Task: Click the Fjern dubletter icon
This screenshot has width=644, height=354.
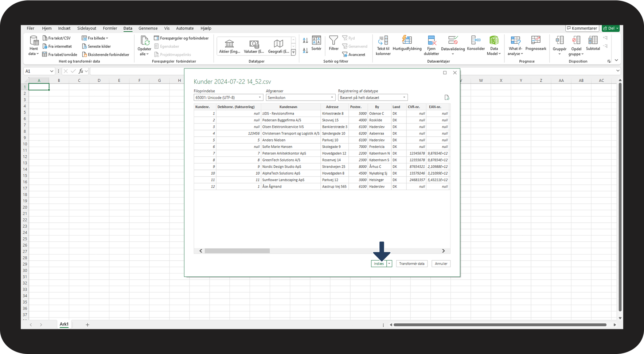Action: pos(432,40)
